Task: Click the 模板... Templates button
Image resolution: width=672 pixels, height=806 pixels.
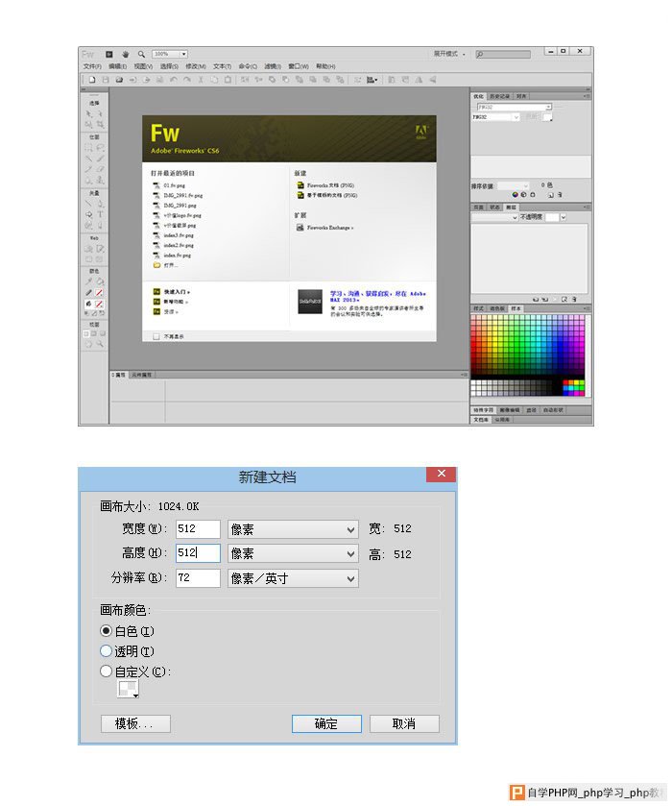Action: [x=135, y=723]
